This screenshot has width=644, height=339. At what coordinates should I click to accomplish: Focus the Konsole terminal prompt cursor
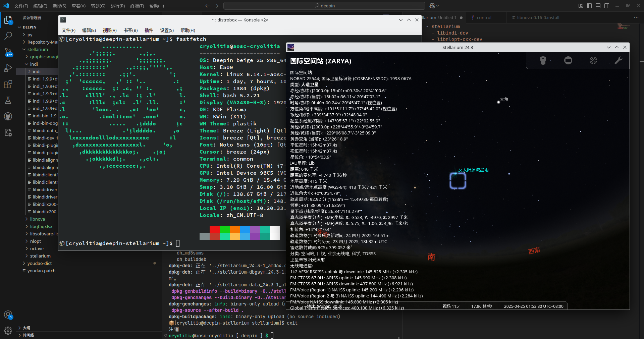[178, 243]
